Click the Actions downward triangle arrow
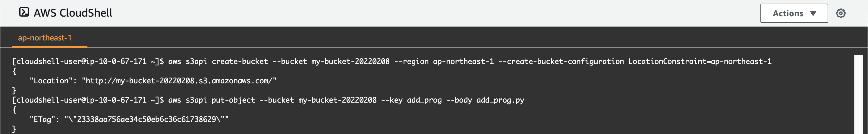Image resolution: width=868 pixels, height=134 pixels. pyautogui.click(x=813, y=13)
